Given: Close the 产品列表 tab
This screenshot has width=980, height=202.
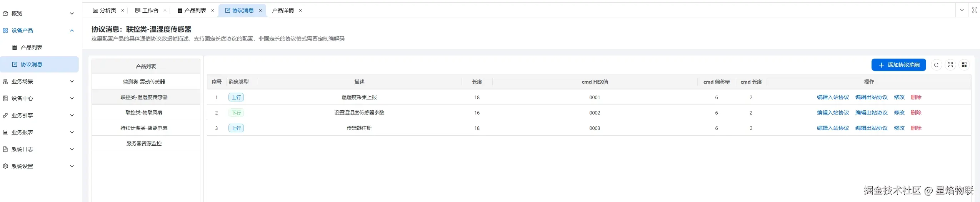Looking at the screenshot, I should coord(213,10).
